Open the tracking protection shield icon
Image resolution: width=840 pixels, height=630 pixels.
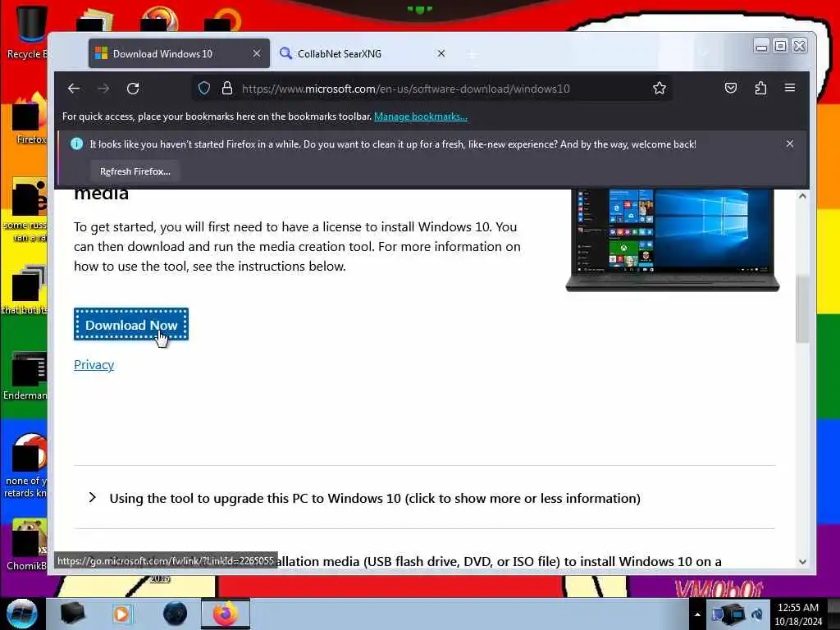(x=204, y=88)
